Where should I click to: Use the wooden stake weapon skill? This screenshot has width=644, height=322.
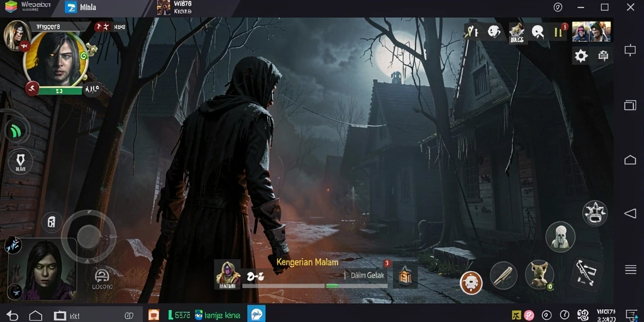tap(504, 275)
